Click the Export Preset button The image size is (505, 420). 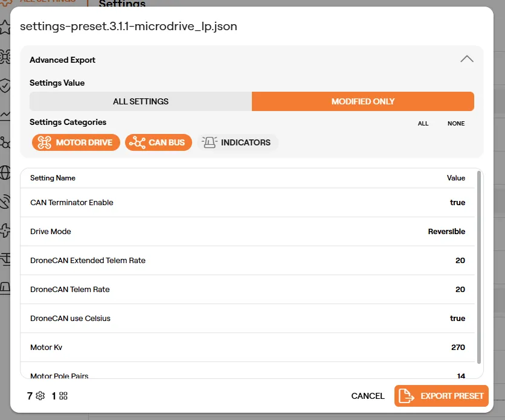[441, 396]
